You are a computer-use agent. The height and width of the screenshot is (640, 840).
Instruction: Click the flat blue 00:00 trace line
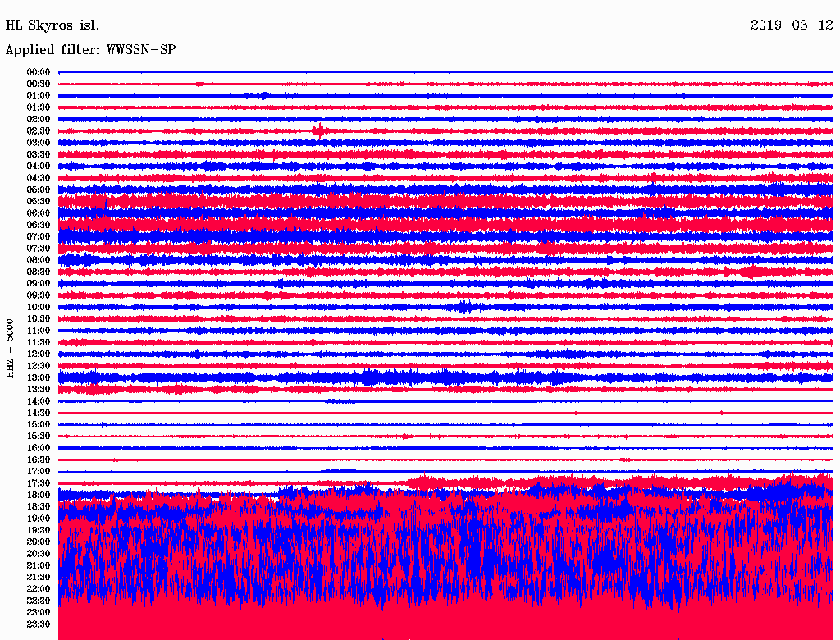(x=445, y=72)
